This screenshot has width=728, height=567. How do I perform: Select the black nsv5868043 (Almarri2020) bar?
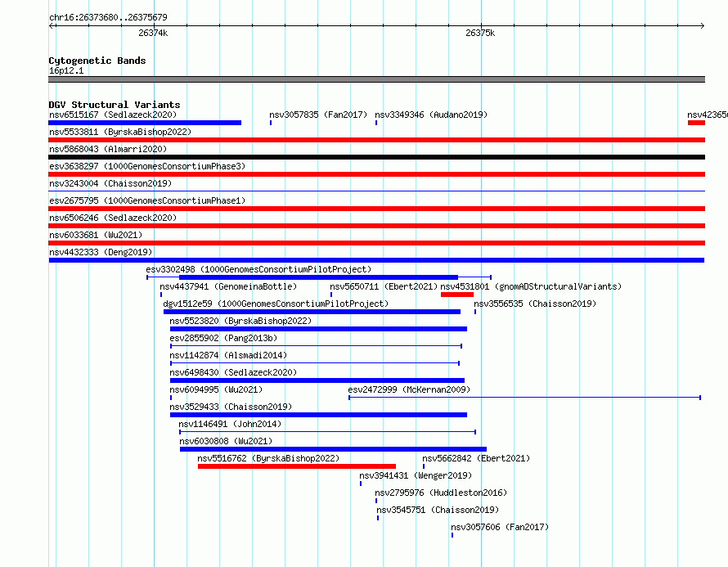376,157
